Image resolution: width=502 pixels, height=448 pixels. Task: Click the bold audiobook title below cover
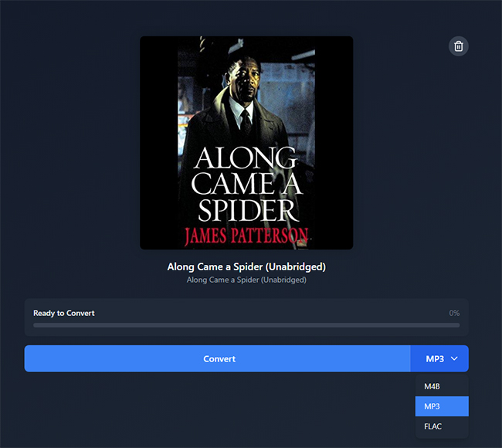tap(246, 266)
